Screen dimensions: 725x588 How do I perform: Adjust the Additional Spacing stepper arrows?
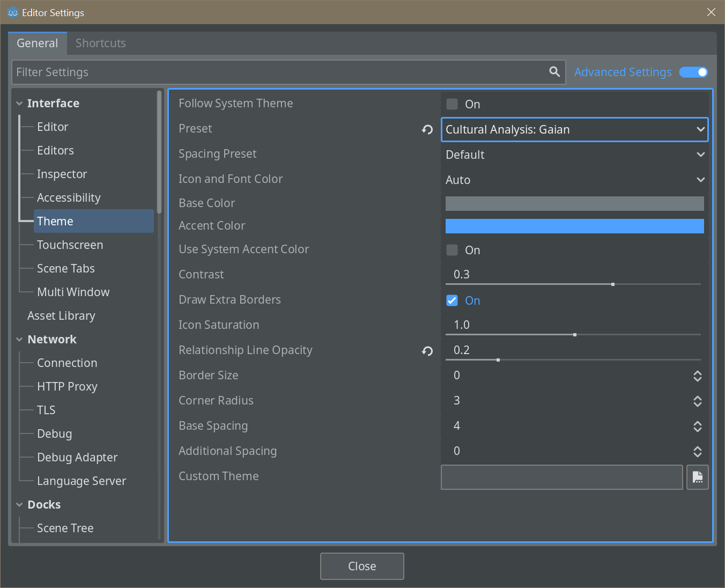[x=698, y=452]
